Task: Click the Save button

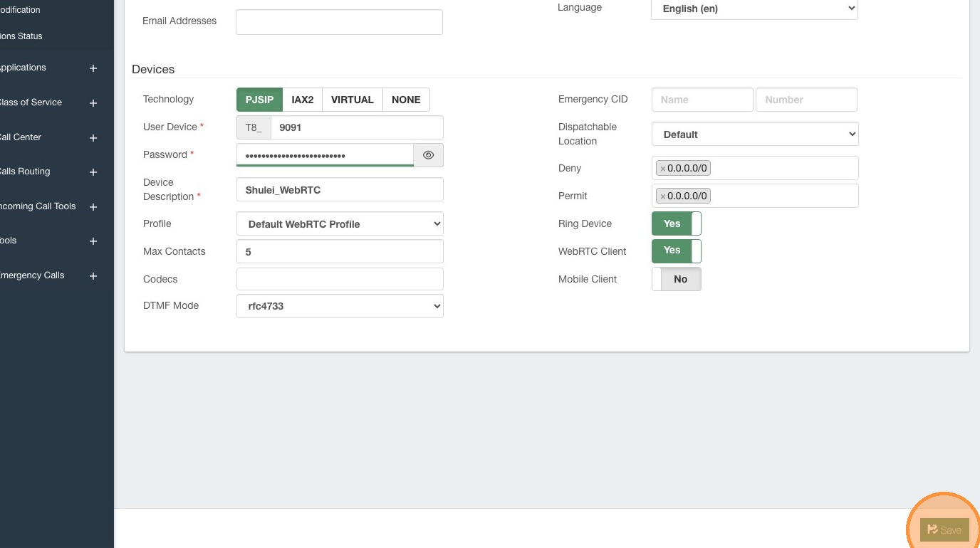Action: coord(944,530)
